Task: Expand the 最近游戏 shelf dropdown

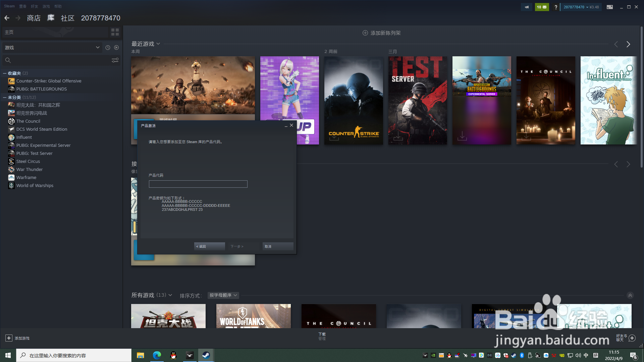Action: [x=158, y=44]
